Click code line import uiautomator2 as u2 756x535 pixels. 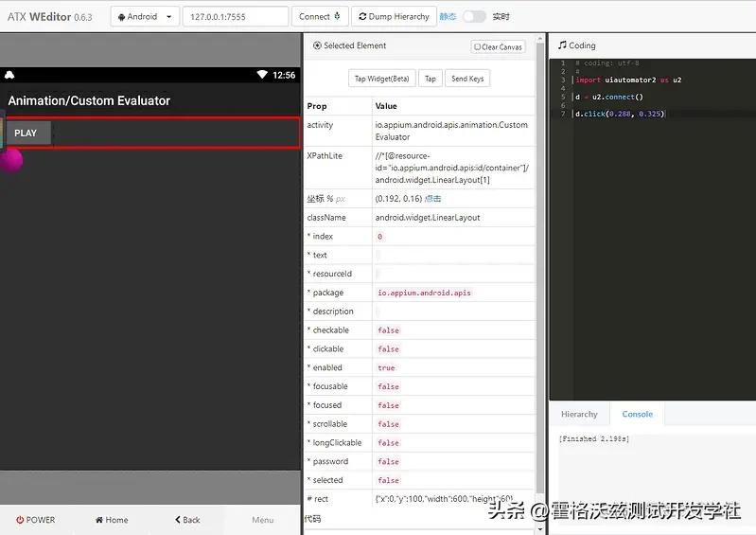point(628,80)
